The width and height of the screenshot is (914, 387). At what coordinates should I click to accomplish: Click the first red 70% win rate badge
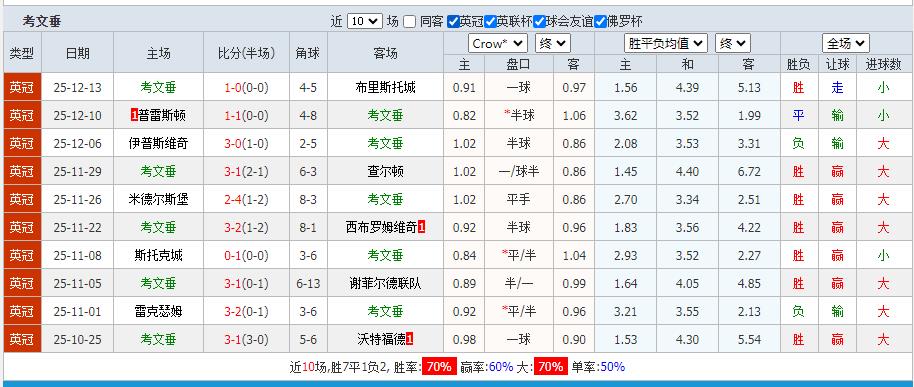pyautogui.click(x=439, y=367)
